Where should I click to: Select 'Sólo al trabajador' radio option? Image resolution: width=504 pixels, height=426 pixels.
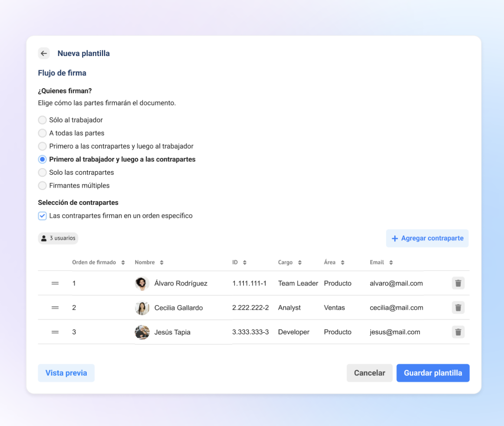[42, 120]
